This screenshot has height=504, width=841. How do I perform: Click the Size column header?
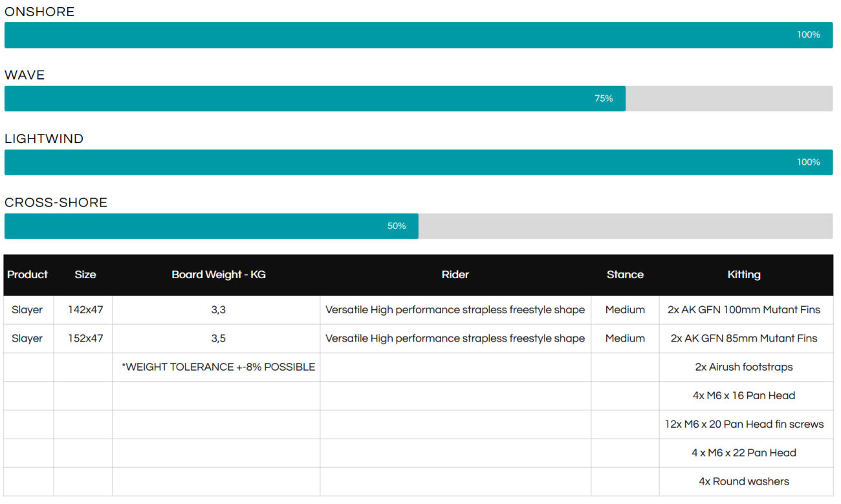[85, 275]
